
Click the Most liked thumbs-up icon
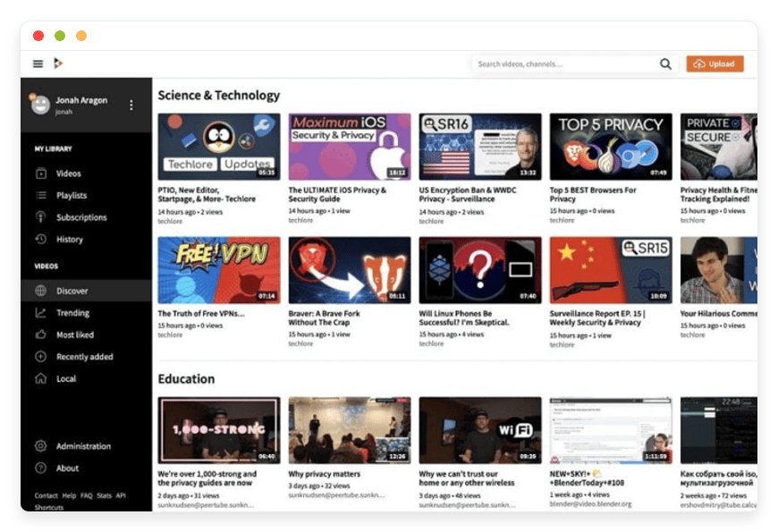coord(41,334)
